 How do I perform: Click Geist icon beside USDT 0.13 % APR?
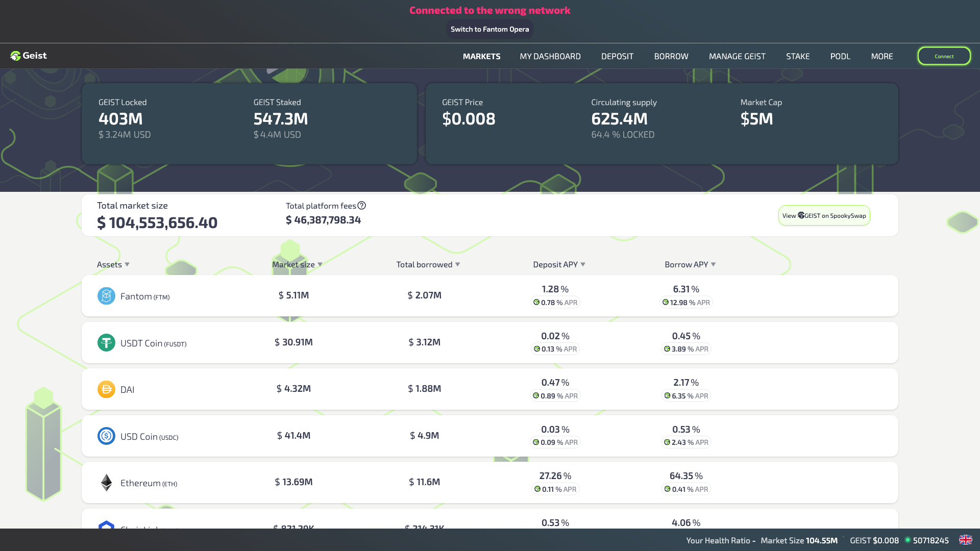pos(537,349)
